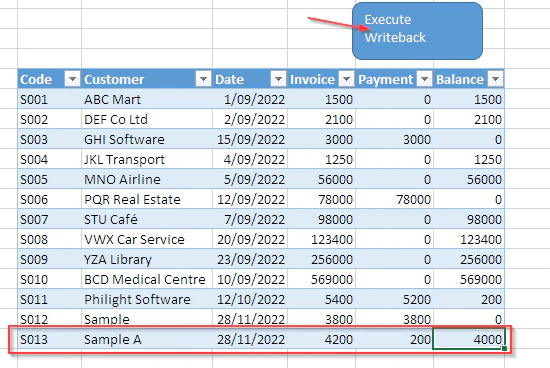The width and height of the screenshot is (550, 368).
Task: Select Sample A balance 4000 cell
Action: coord(469,339)
